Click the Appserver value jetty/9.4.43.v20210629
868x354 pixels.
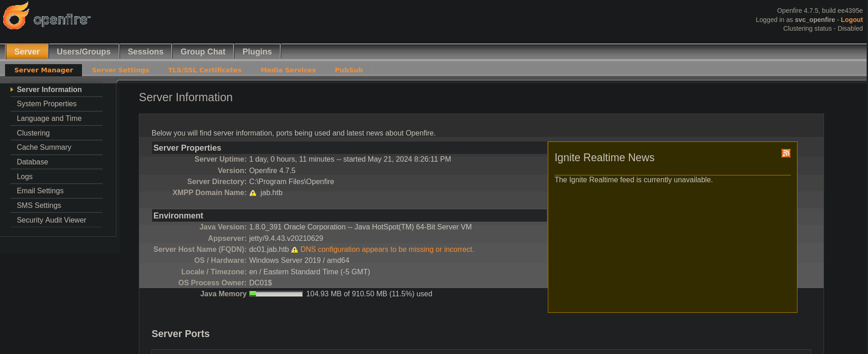point(286,239)
